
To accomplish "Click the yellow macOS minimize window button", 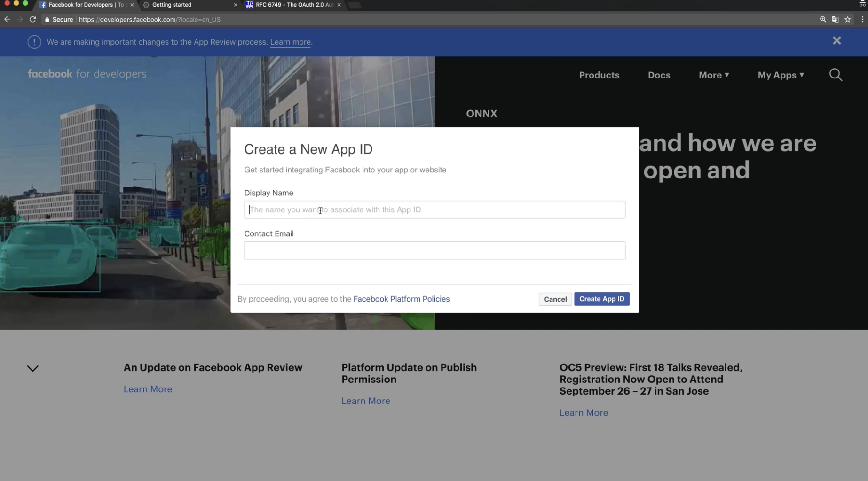I will click(x=16, y=3).
